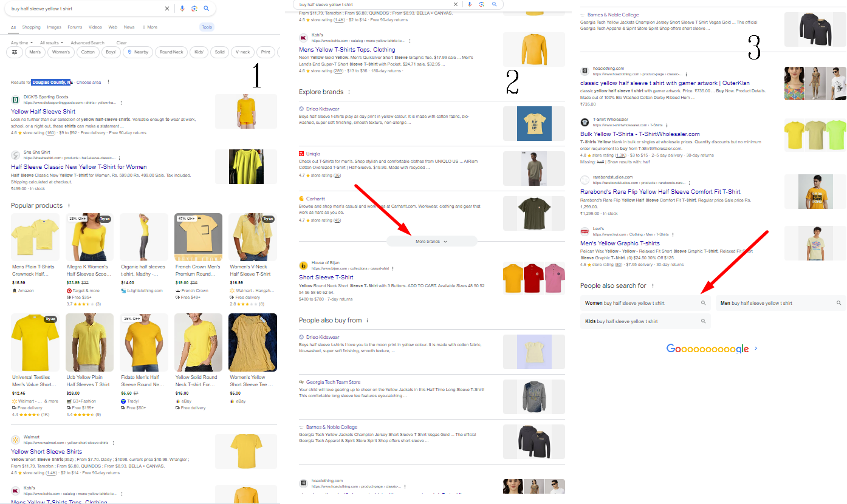Screen dimensions: 847x504
Task: Open three-dot options next to Popular products
Action: click(x=69, y=206)
